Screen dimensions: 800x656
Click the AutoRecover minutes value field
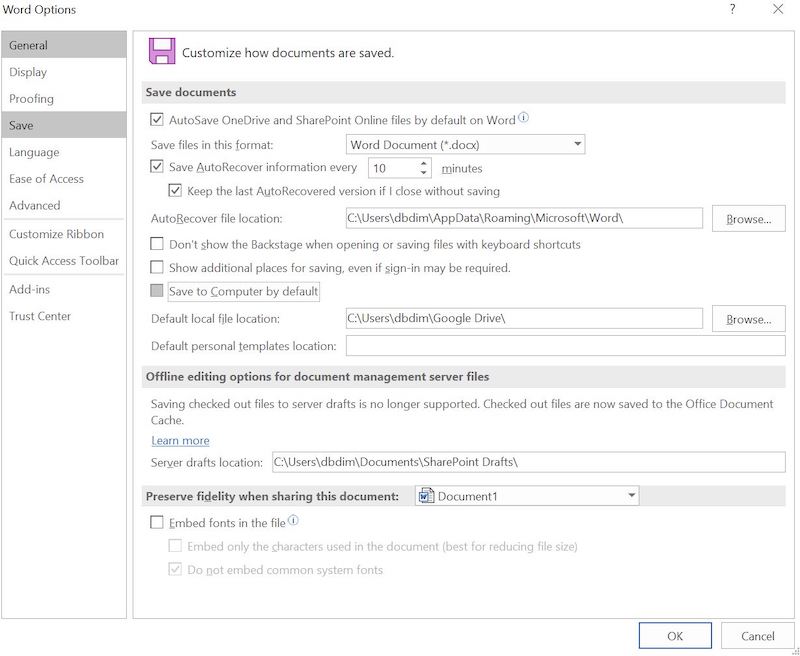pos(393,168)
